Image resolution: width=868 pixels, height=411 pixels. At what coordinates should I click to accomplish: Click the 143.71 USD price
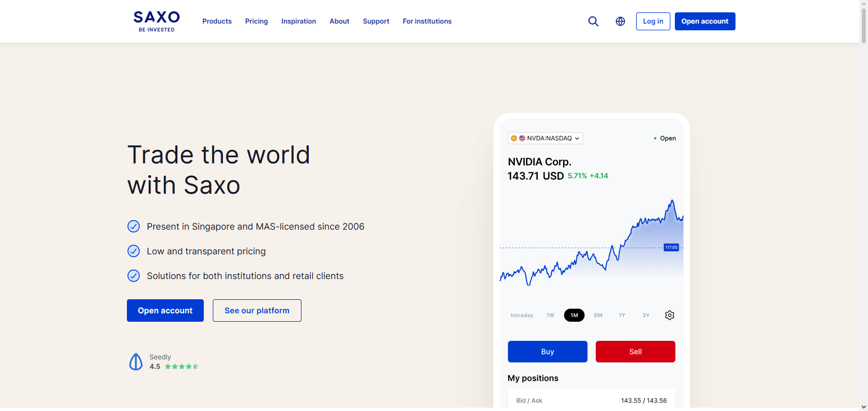click(x=536, y=176)
